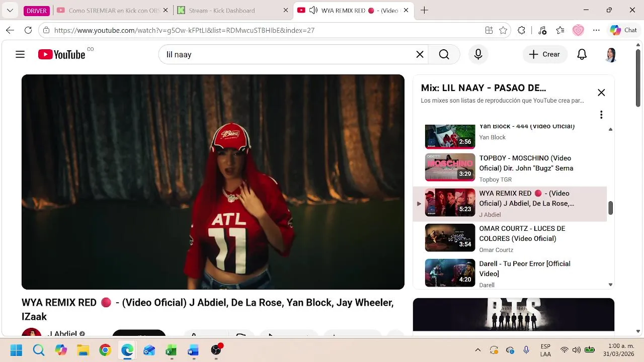Open account avatar menu

pyautogui.click(x=611, y=54)
